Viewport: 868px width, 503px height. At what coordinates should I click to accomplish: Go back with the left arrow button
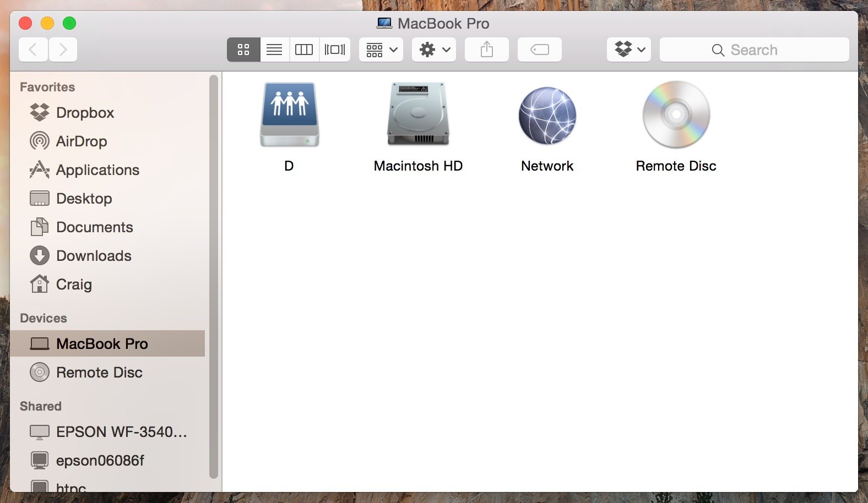pyautogui.click(x=33, y=50)
